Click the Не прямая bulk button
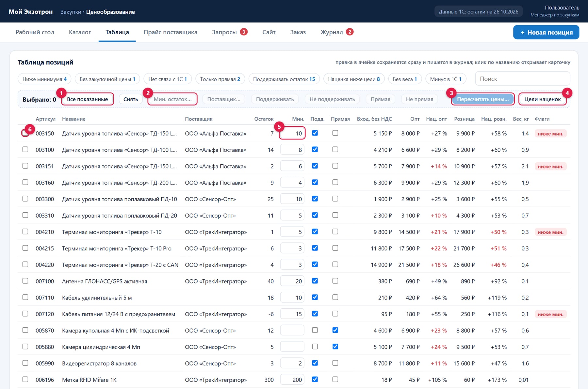Screen dimensions: 588x389 click(419, 99)
